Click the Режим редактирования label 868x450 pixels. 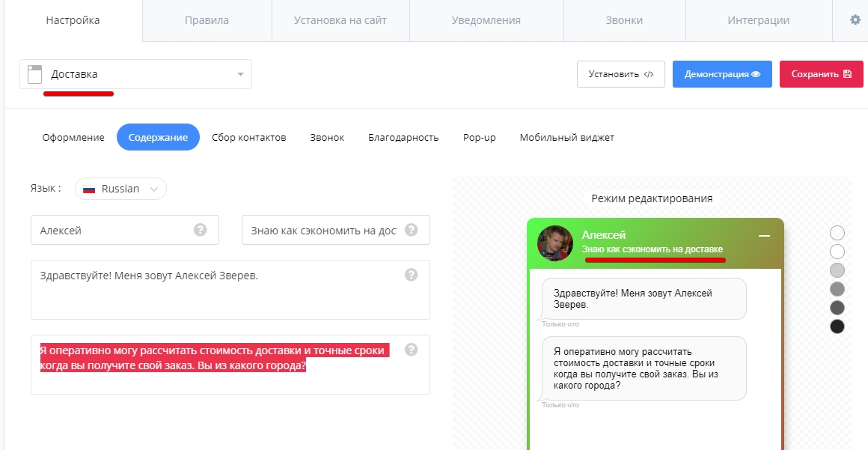point(652,198)
